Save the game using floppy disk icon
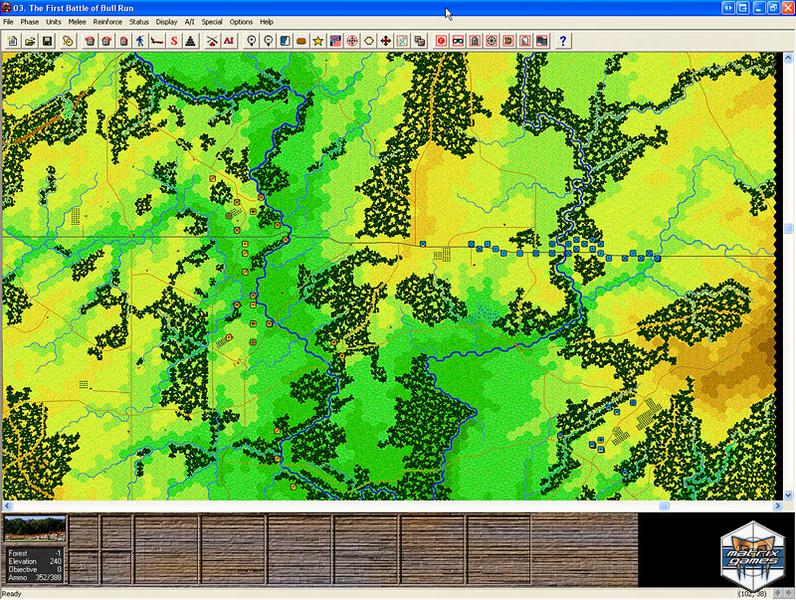This screenshot has width=796, height=600. click(47, 41)
